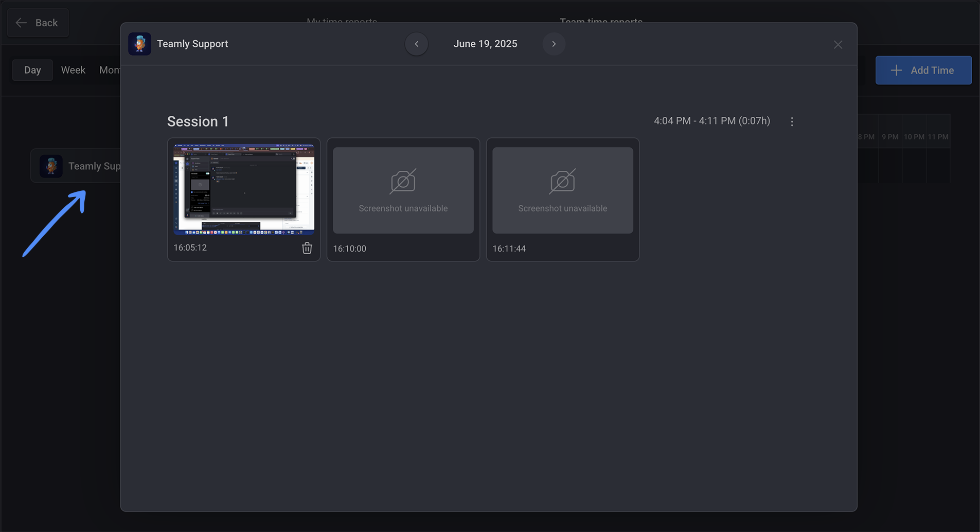Image resolution: width=980 pixels, height=532 pixels.
Task: Click the June 19, 2025 date label
Action: 485,44
